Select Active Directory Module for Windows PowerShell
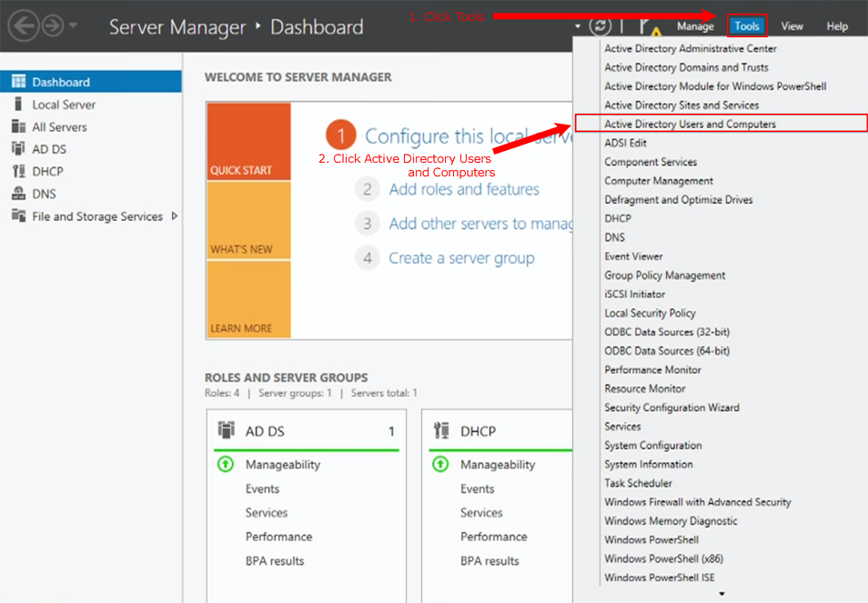The height and width of the screenshot is (603, 868). click(x=715, y=86)
